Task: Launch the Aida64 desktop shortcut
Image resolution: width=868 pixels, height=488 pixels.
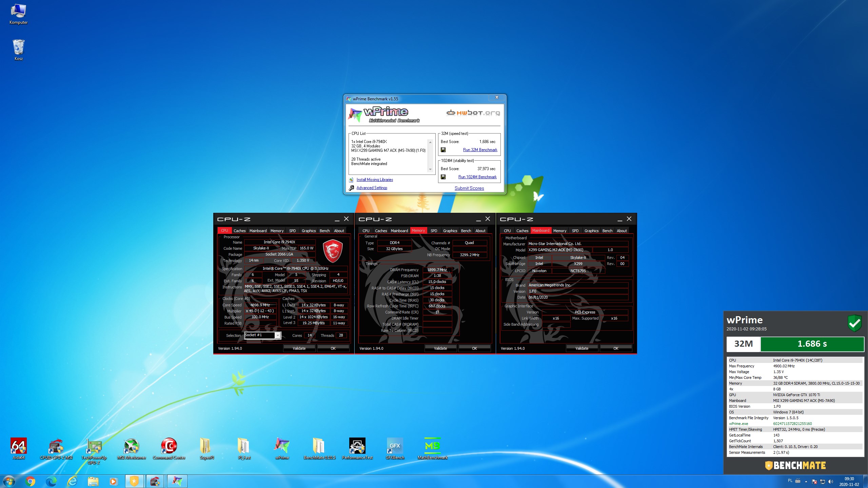Action: point(18,448)
